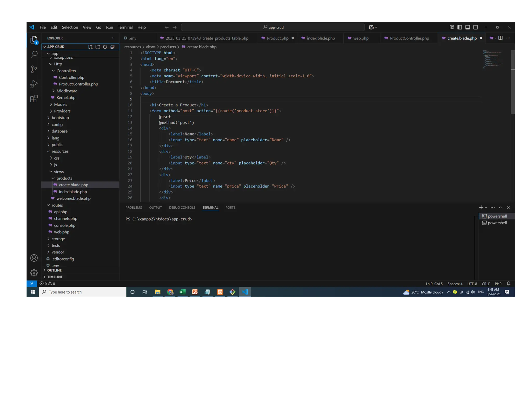This screenshot has height=399, width=532.
Task: Split the editor to the right
Action: [500, 38]
